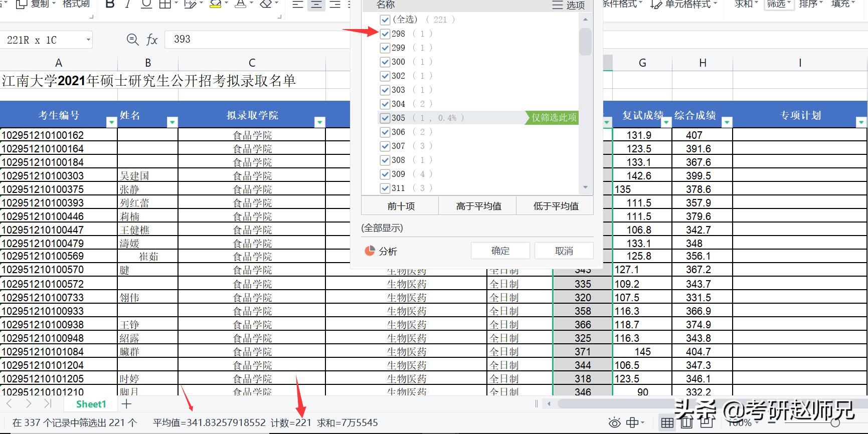Click Above Average (高于平均值) button
The height and width of the screenshot is (434, 868).
[x=478, y=206]
